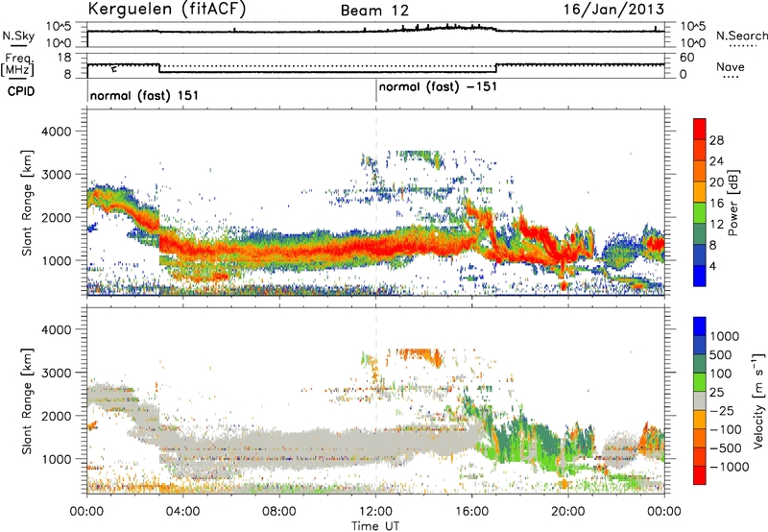The height and width of the screenshot is (532, 768).
Task: Click the date "16/Jan/2013"
Action: click(x=613, y=9)
